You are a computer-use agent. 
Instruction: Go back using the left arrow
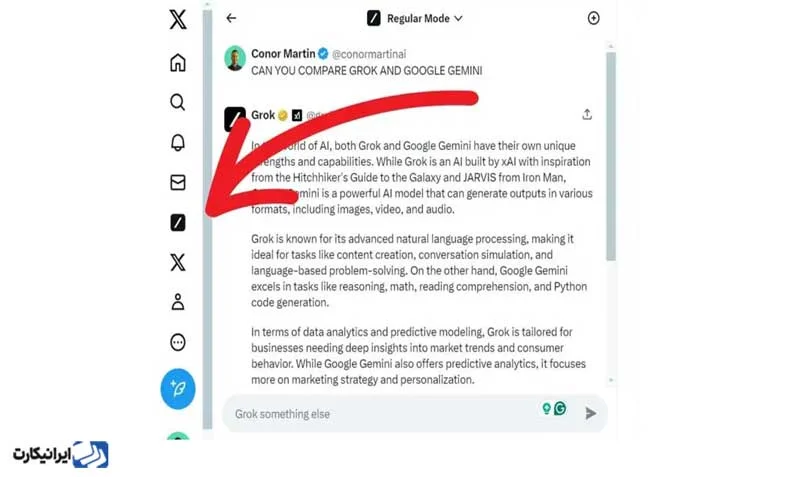(x=231, y=18)
